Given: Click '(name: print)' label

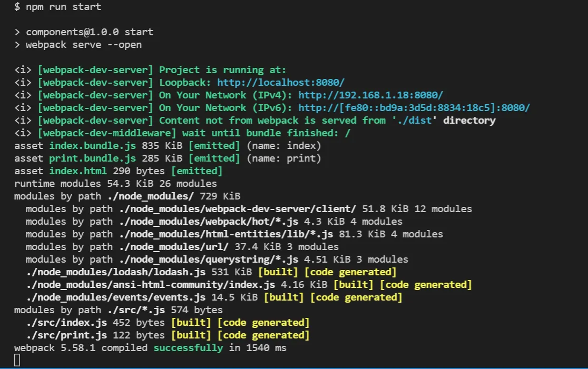Looking at the screenshot, I should [283, 158].
